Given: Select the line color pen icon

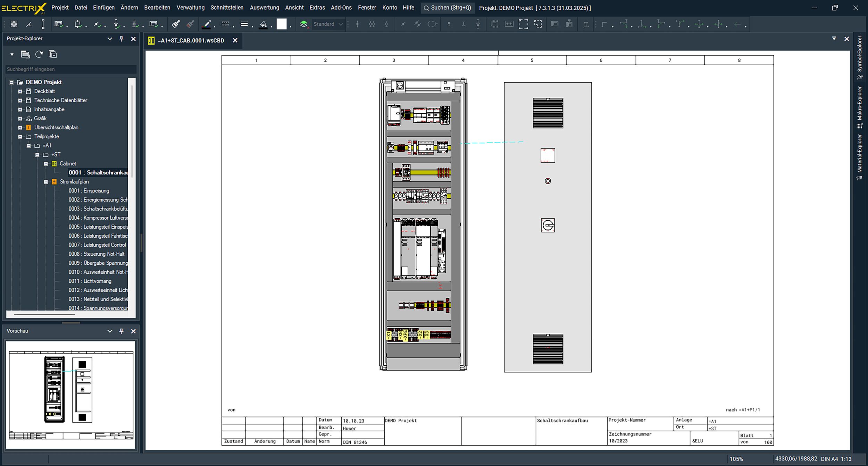Looking at the screenshot, I should click(207, 24).
